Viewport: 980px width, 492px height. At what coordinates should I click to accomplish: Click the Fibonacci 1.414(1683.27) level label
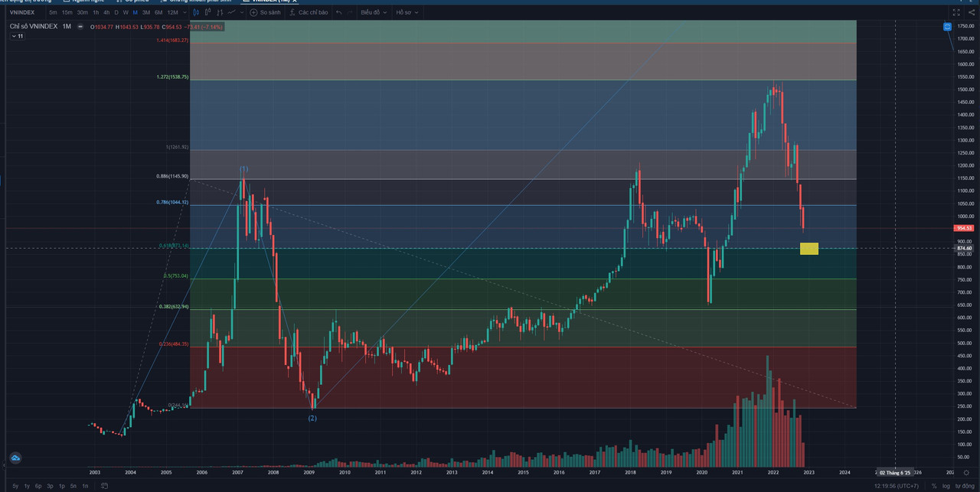click(x=172, y=40)
